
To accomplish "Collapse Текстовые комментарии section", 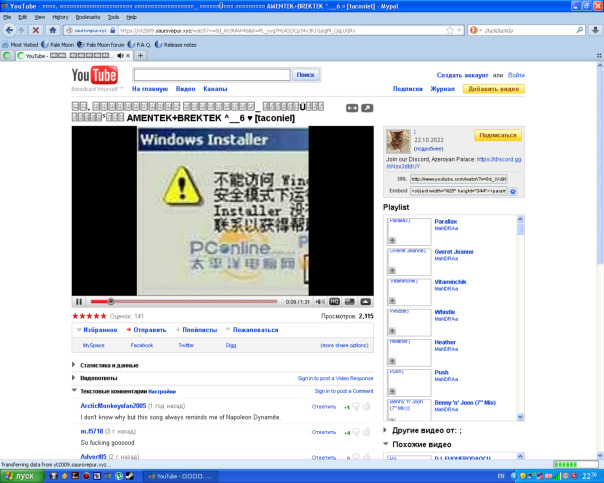I will [74, 391].
